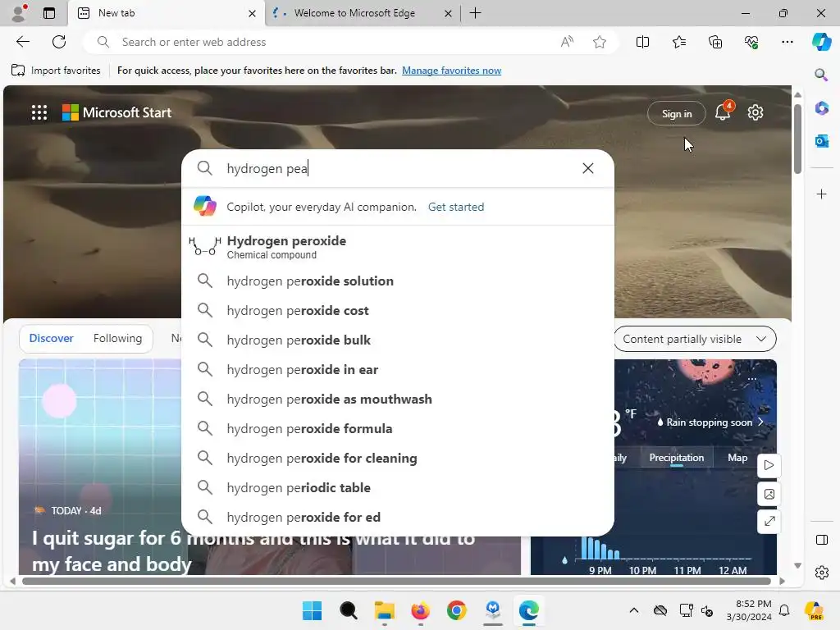Choose hydrogen peroxide solution suggestion
Image resolution: width=840 pixels, height=630 pixels.
click(398, 281)
